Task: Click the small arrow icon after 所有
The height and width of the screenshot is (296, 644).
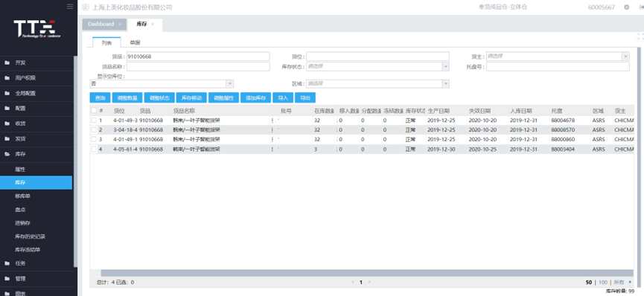Action: pos(630,282)
